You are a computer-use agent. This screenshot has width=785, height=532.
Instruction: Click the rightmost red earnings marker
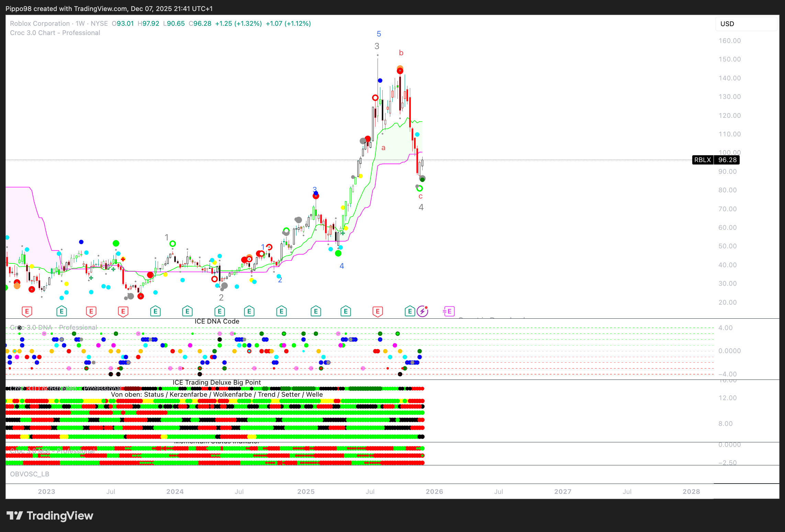tap(378, 312)
